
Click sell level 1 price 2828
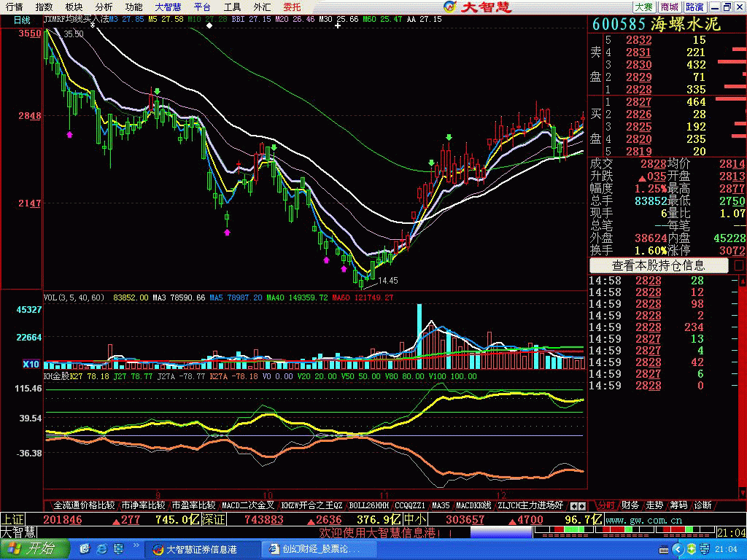(639, 89)
